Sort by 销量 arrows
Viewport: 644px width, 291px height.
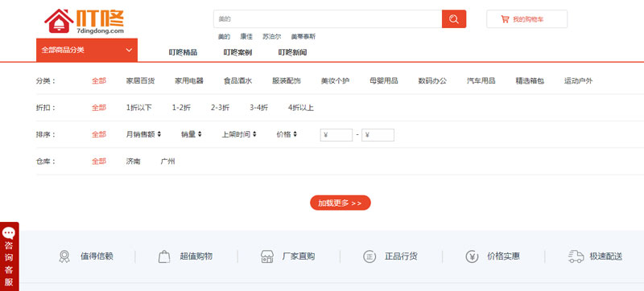(200, 134)
